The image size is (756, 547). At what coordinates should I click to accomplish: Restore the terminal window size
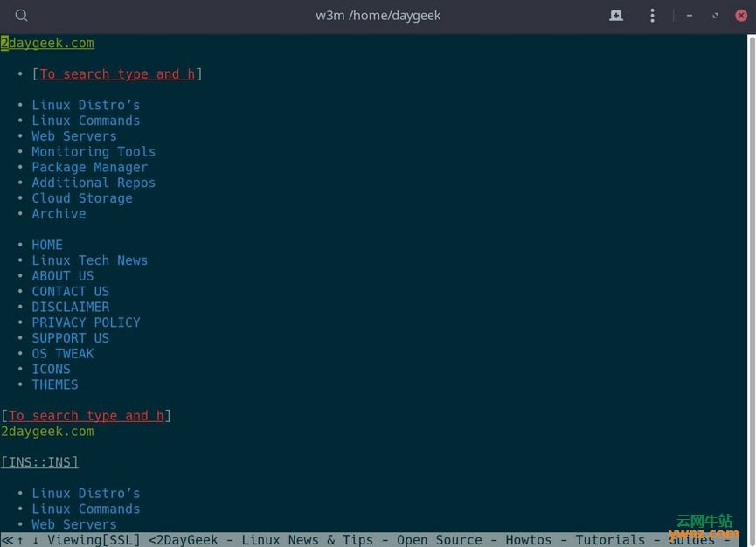click(x=715, y=16)
